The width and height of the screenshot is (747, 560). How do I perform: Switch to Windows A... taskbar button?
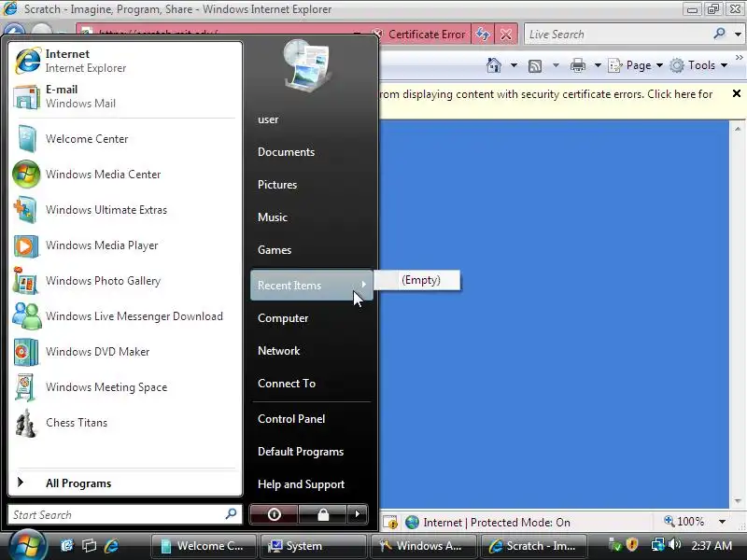(x=424, y=546)
